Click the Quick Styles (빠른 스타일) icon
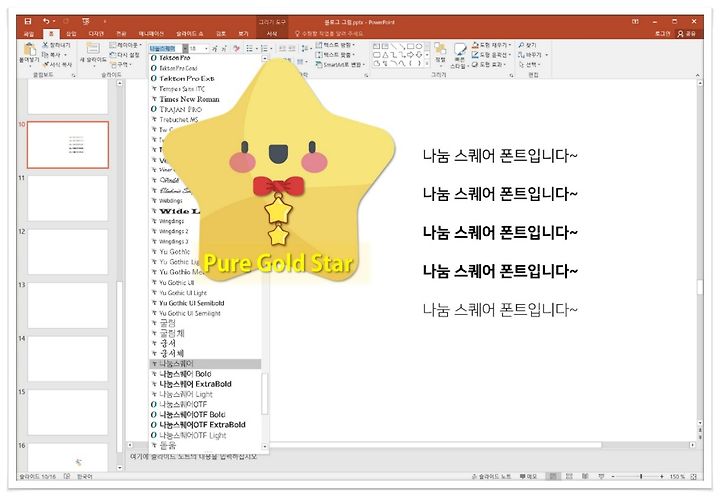This screenshot has width=720, height=496. [460, 50]
